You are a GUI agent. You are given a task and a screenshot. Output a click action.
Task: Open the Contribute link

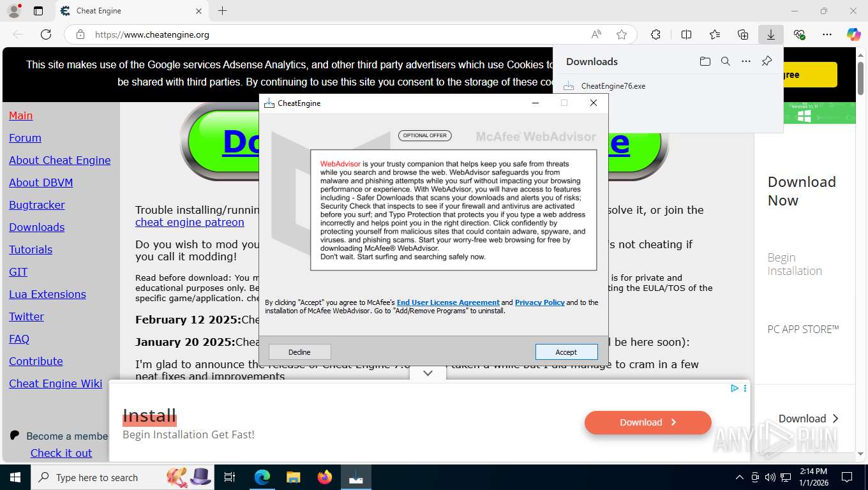coord(36,361)
